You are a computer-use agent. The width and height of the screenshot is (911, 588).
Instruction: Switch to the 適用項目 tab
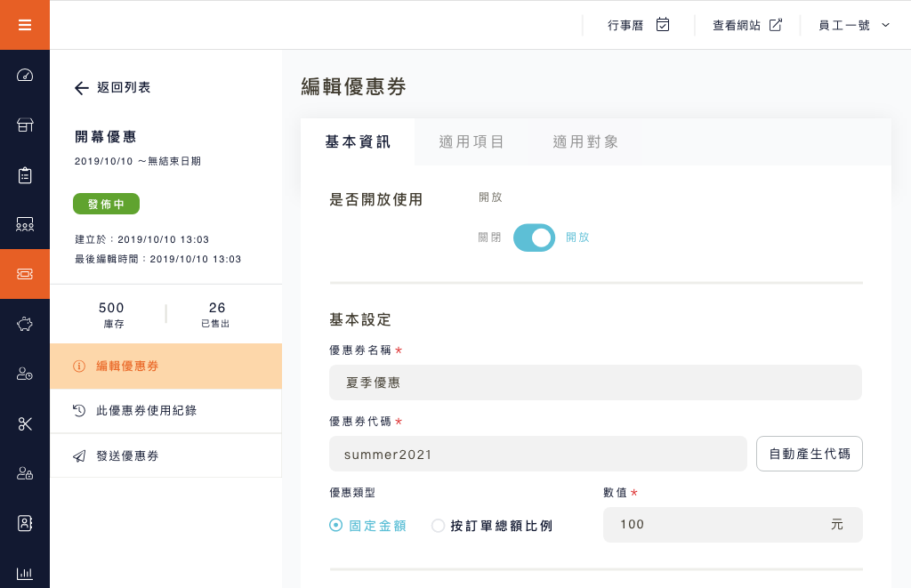[x=472, y=141]
